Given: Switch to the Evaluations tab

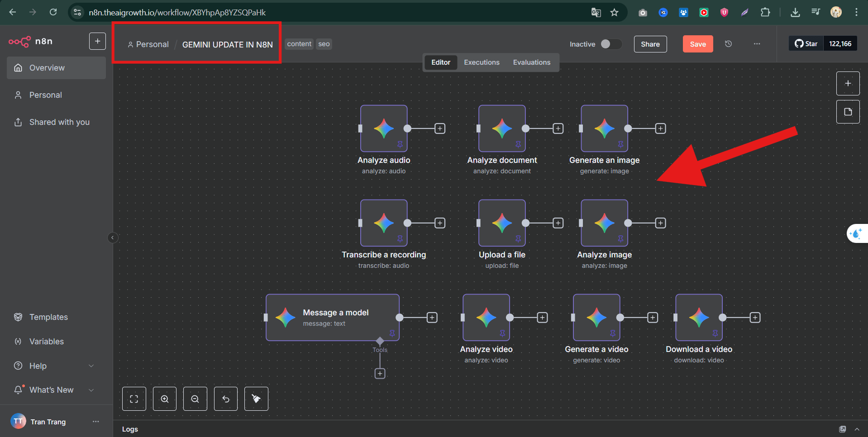Looking at the screenshot, I should (531, 62).
